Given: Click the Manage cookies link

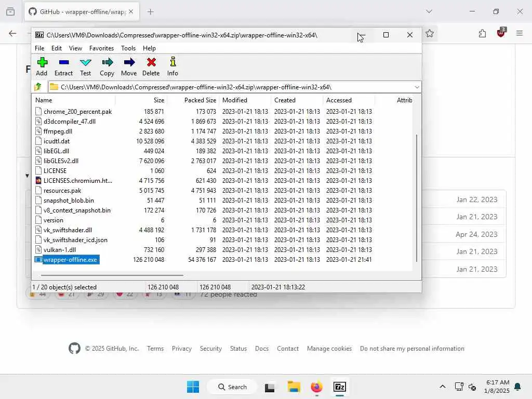Looking at the screenshot, I should coord(329,349).
